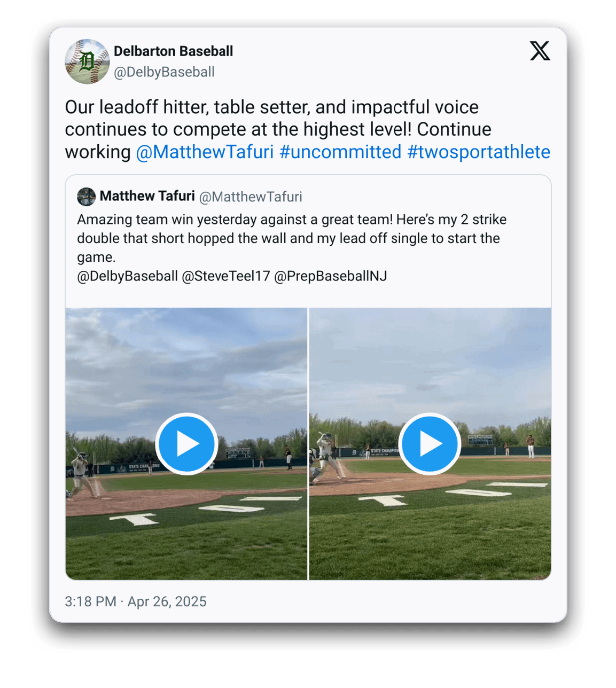Viewport: 616px width, 688px height.
Task: Open the #twosportathlete hashtag
Action: pyautogui.click(x=479, y=152)
